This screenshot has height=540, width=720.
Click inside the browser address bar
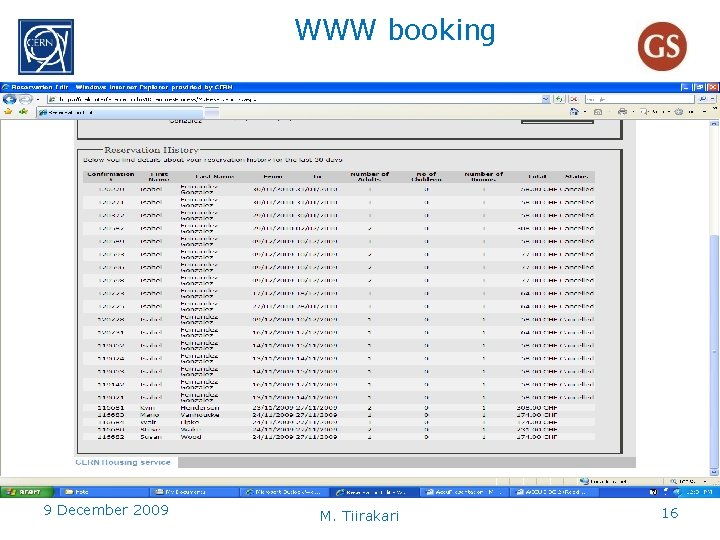294,99
